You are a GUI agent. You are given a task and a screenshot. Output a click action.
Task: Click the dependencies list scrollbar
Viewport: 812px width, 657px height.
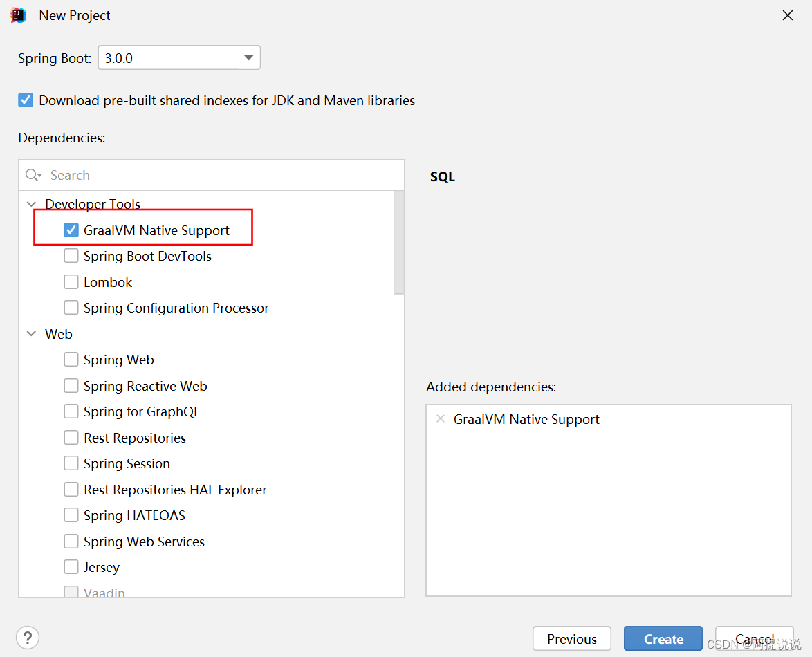click(398, 242)
